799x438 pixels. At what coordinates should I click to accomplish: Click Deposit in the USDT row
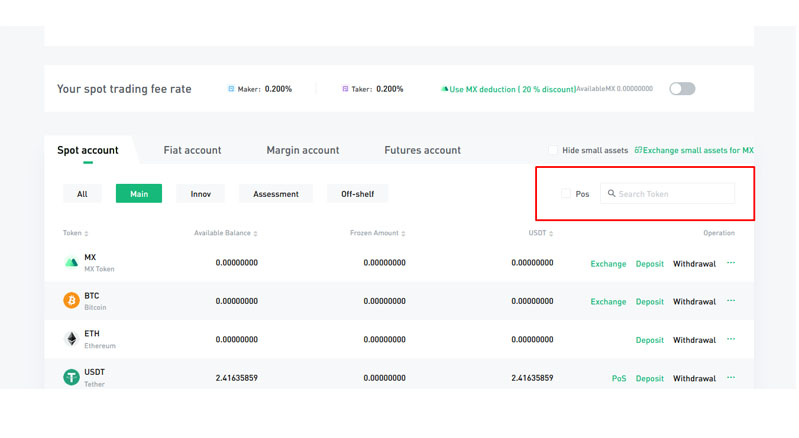tap(650, 378)
